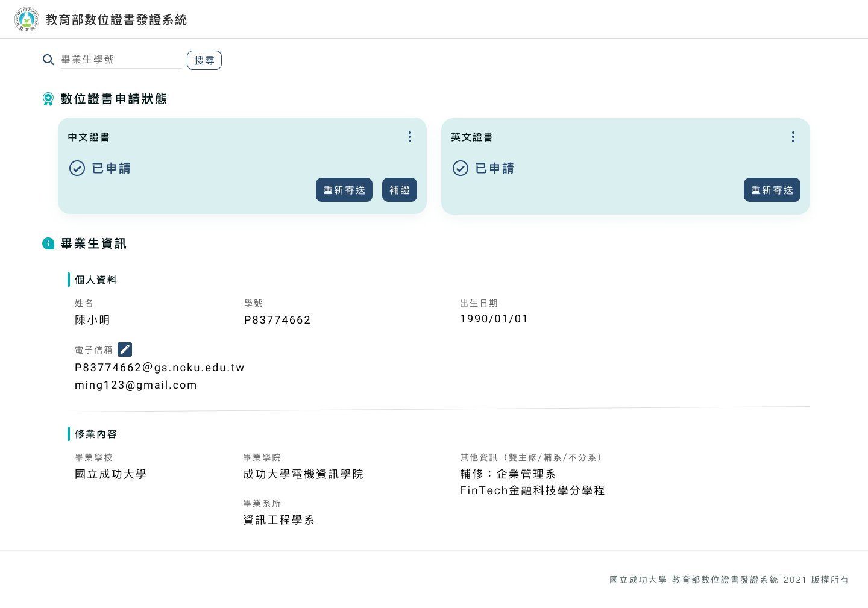Click the ribbon icon beside 數位證書申請狀態
Viewport: 868px width, 608px height.
pyautogui.click(x=49, y=99)
